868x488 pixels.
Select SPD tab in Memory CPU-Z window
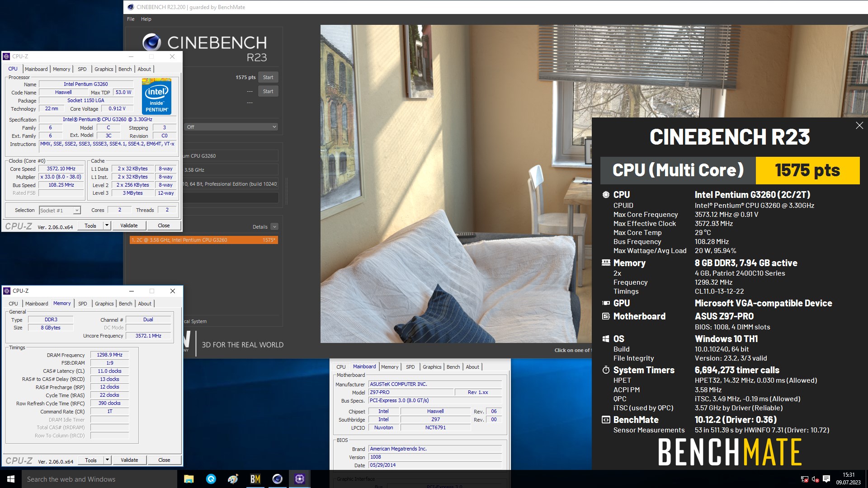[x=83, y=304]
